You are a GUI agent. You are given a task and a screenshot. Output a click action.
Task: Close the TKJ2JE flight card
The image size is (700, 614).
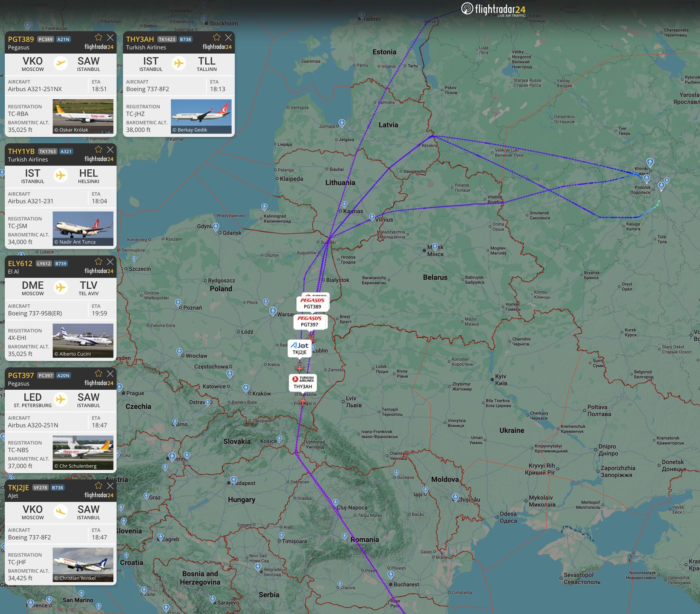(x=110, y=486)
